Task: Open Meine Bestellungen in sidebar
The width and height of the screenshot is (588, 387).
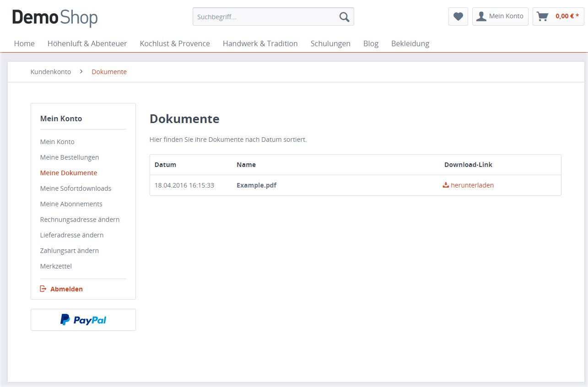Action: point(70,157)
